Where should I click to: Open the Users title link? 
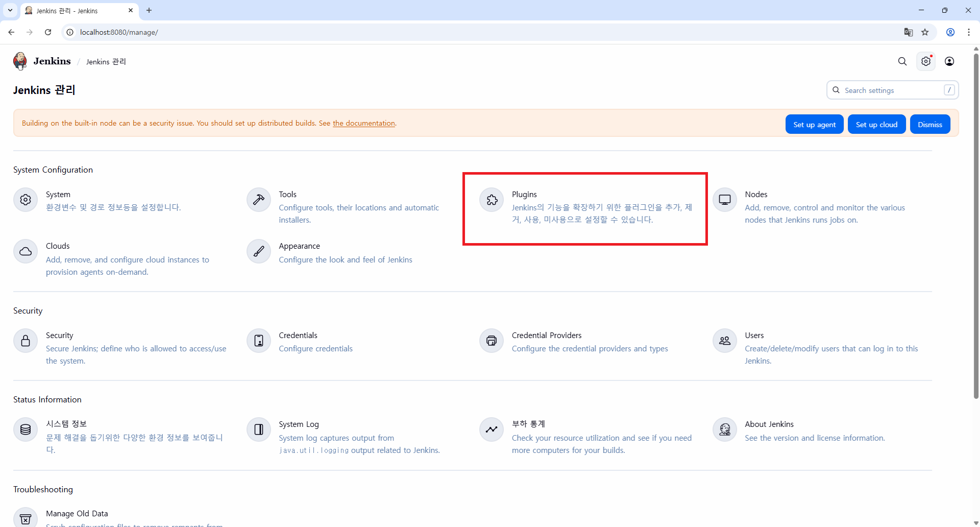[x=754, y=336]
